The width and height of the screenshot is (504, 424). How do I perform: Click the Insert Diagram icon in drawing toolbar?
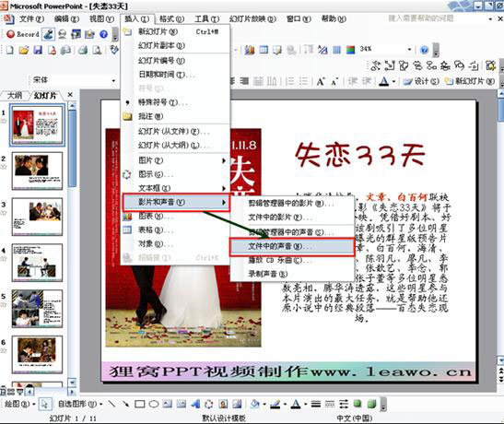tap(209, 404)
